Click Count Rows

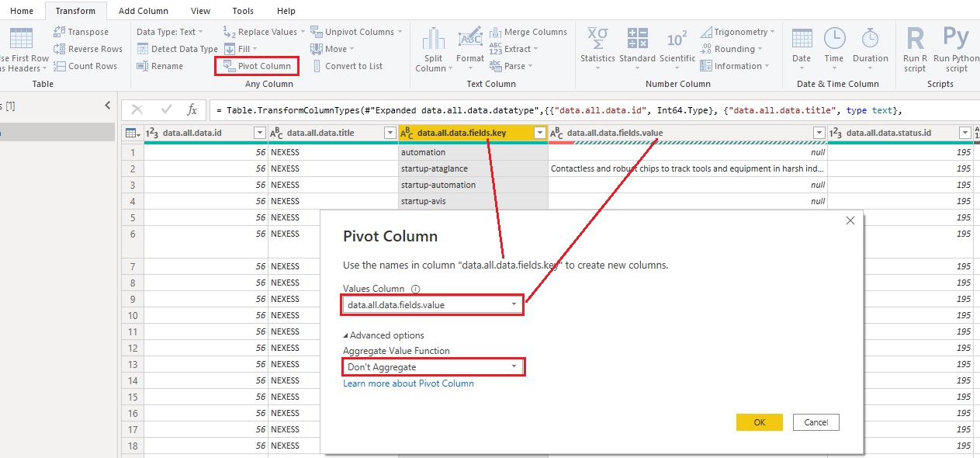[85, 66]
